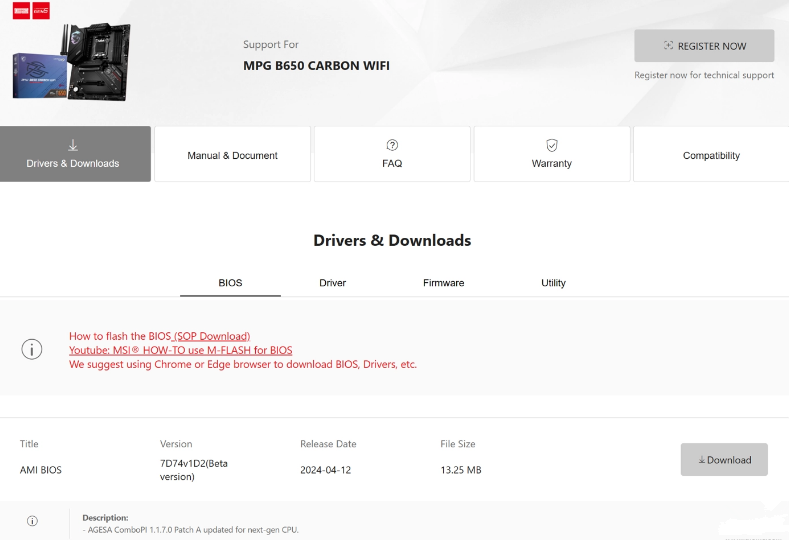Click the file size 13.25 MB
This screenshot has height=540, width=789.
pos(461,470)
